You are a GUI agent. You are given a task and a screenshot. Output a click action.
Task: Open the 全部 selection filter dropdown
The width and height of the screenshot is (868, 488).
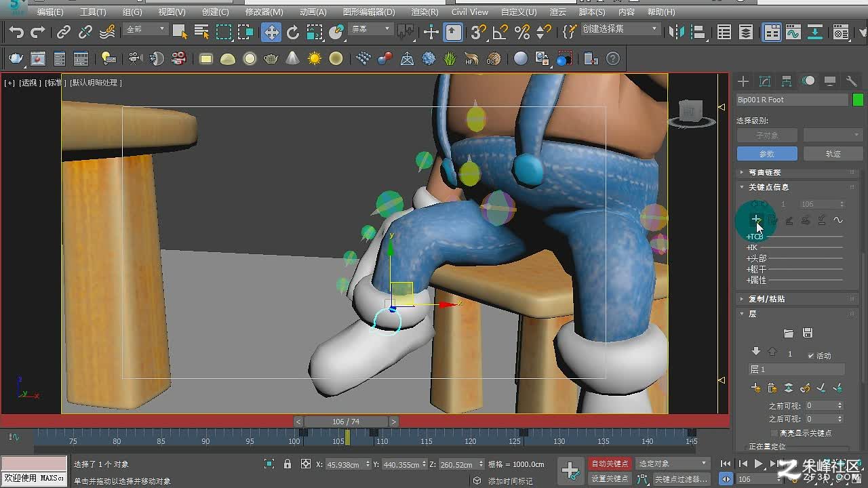pos(146,29)
